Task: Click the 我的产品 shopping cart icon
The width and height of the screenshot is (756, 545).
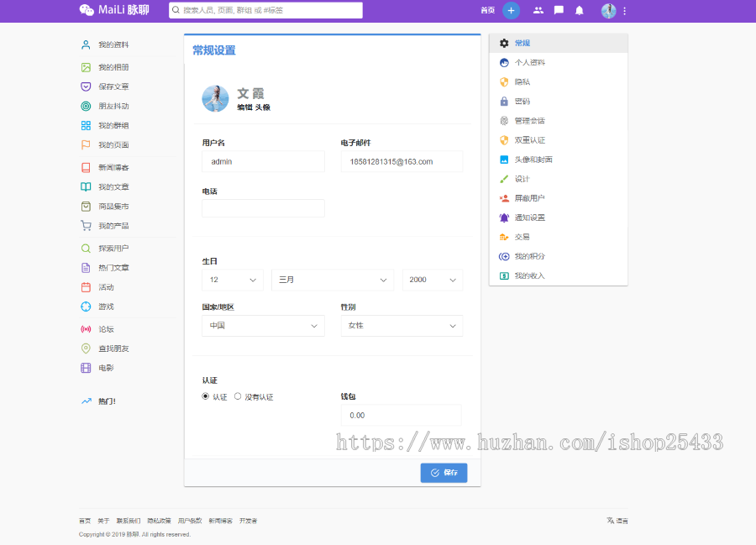Action: [86, 226]
